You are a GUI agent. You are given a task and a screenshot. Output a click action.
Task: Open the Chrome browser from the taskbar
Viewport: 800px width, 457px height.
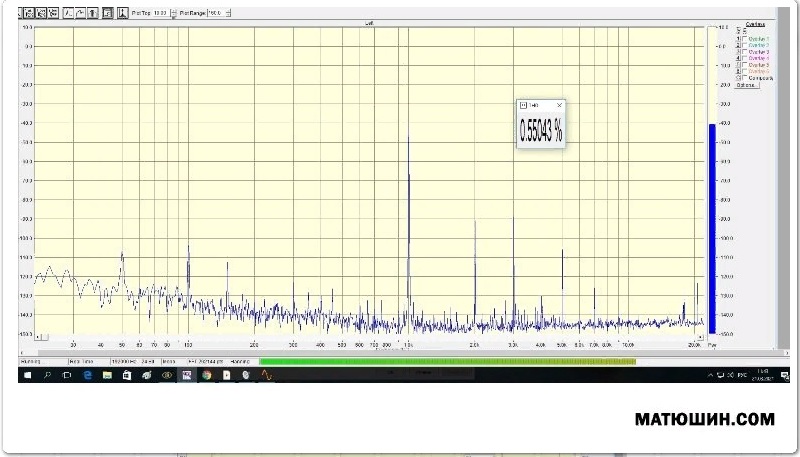207,375
